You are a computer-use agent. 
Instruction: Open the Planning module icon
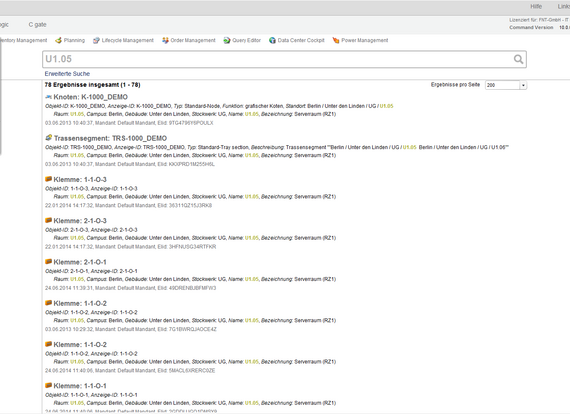(58, 40)
